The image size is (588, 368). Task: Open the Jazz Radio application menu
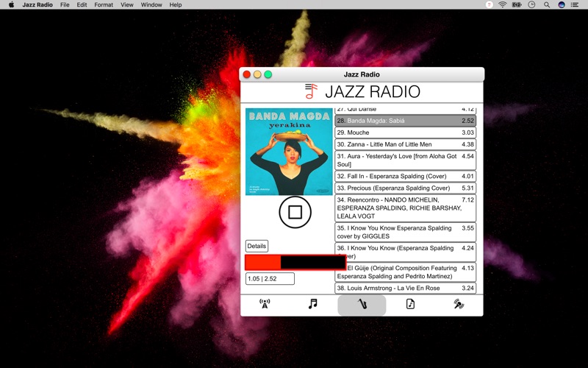click(37, 4)
